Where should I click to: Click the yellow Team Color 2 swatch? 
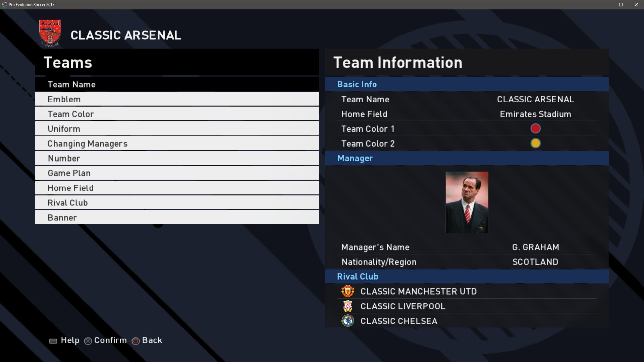click(535, 143)
